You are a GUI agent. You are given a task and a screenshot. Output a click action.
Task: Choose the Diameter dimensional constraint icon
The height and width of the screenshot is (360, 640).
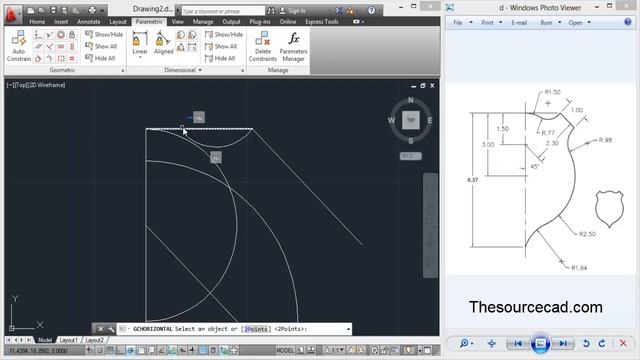(x=192, y=35)
